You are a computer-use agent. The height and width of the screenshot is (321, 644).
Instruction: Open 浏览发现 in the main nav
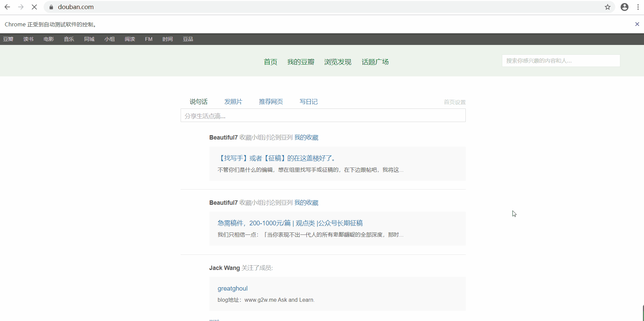pyautogui.click(x=338, y=62)
